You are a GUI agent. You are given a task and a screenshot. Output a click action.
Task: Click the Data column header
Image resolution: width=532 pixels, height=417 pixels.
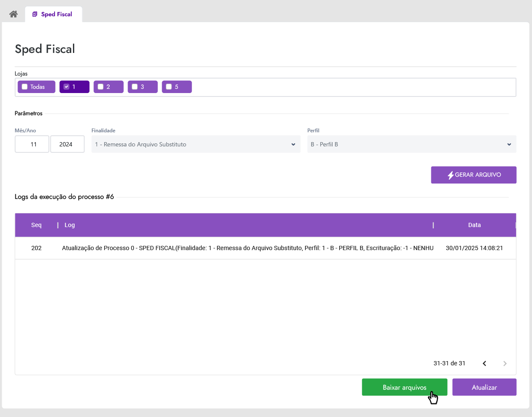coord(474,225)
